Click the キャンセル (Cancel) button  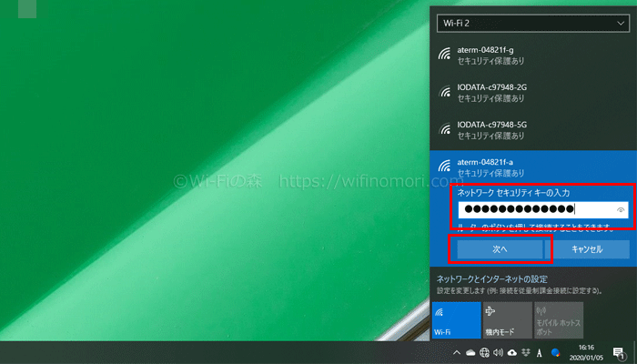tap(587, 249)
